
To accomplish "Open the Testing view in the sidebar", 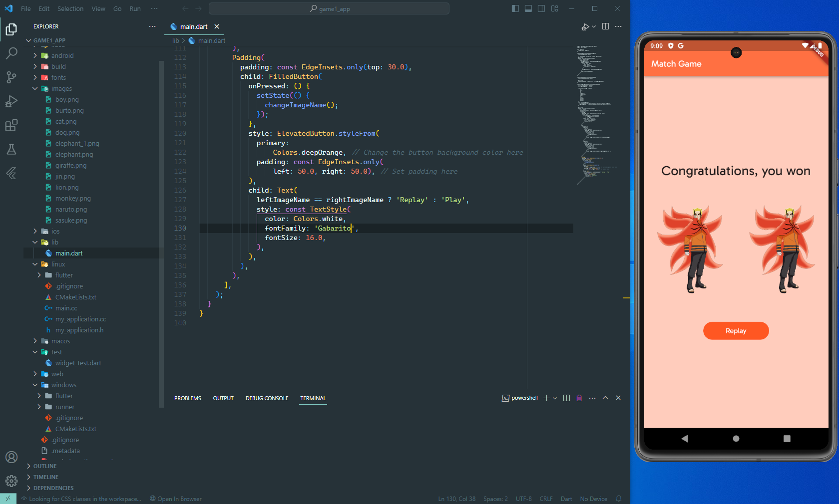I will 11,149.
